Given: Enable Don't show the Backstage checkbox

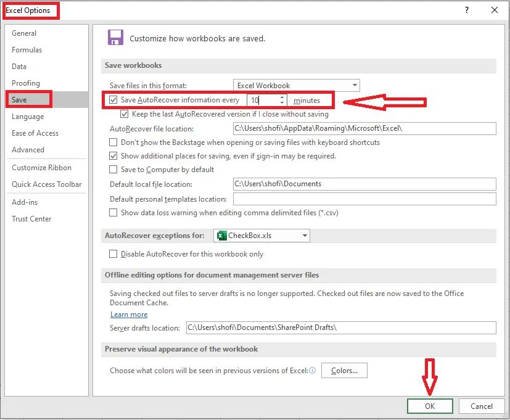Looking at the screenshot, I should (x=113, y=142).
